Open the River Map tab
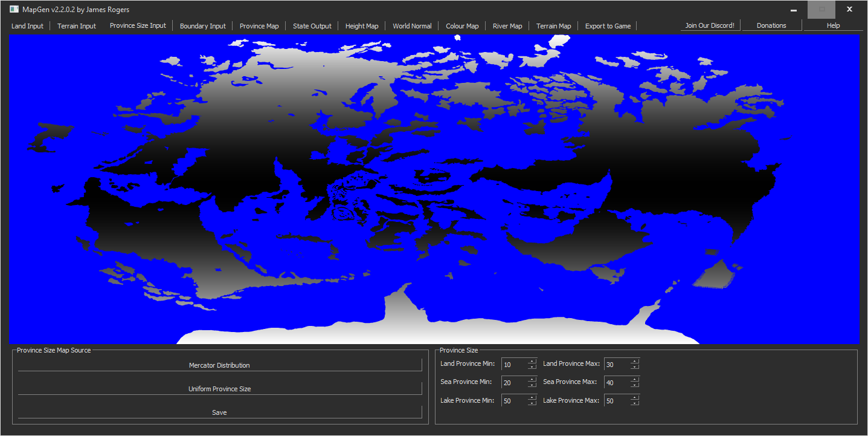This screenshot has width=868, height=436. tap(507, 26)
